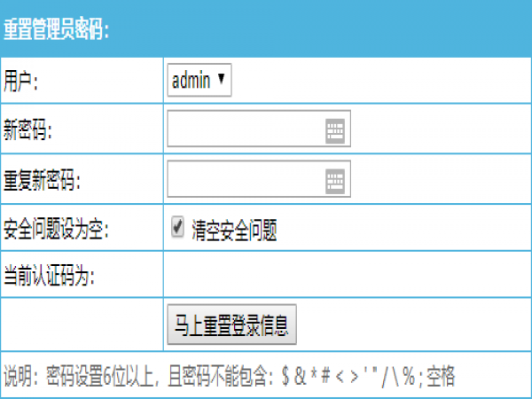Click keyboard icon in 重复新密码 field

334,181
